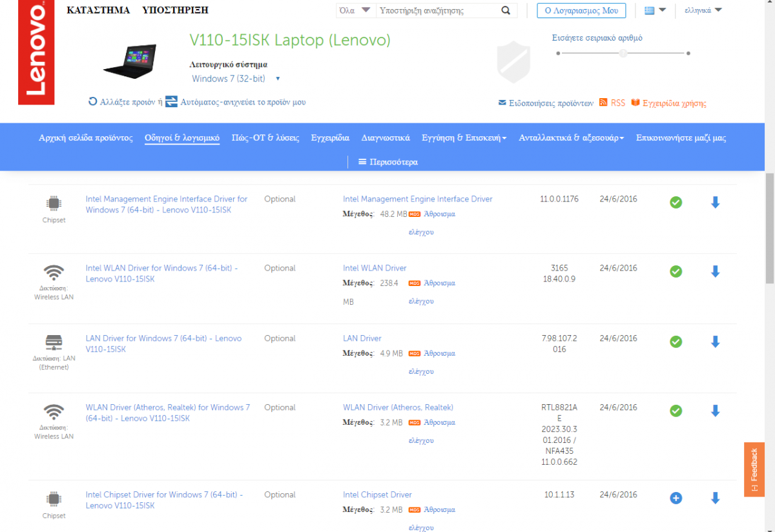This screenshot has height=532, width=775.
Task: Expand the Εγγύηση & Επισκευή menu
Action: 464,138
